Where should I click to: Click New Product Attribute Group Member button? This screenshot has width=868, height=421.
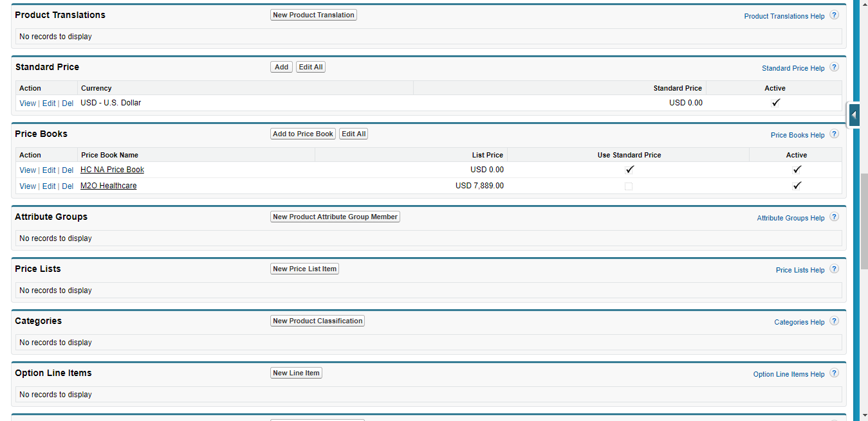(x=335, y=217)
